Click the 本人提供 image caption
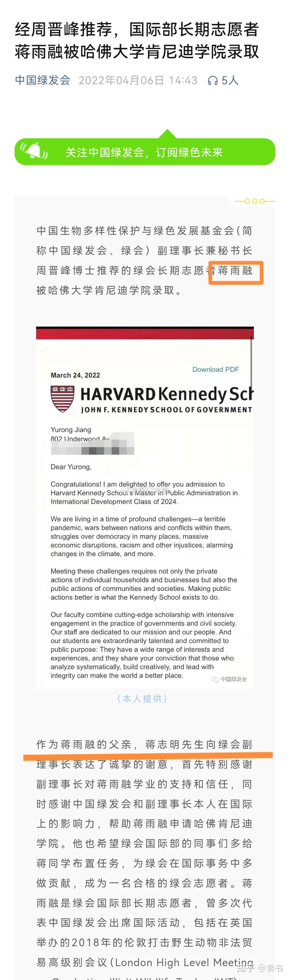 coord(142,698)
